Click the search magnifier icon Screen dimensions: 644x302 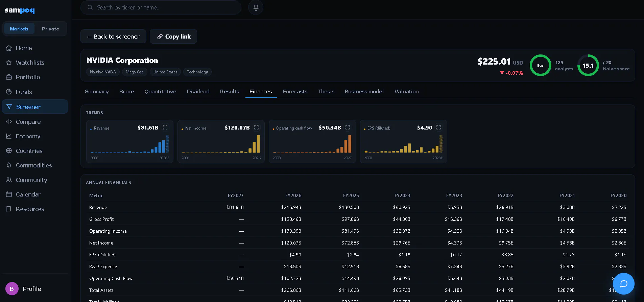click(x=90, y=7)
